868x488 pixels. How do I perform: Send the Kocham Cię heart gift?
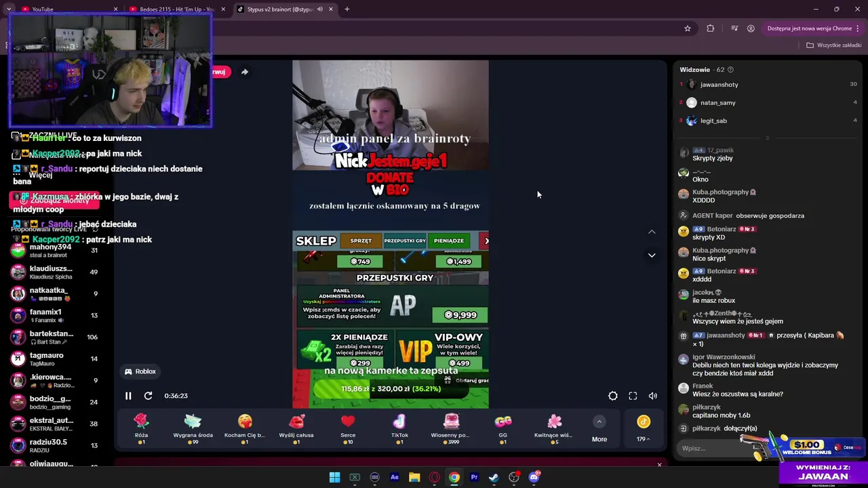(x=245, y=430)
